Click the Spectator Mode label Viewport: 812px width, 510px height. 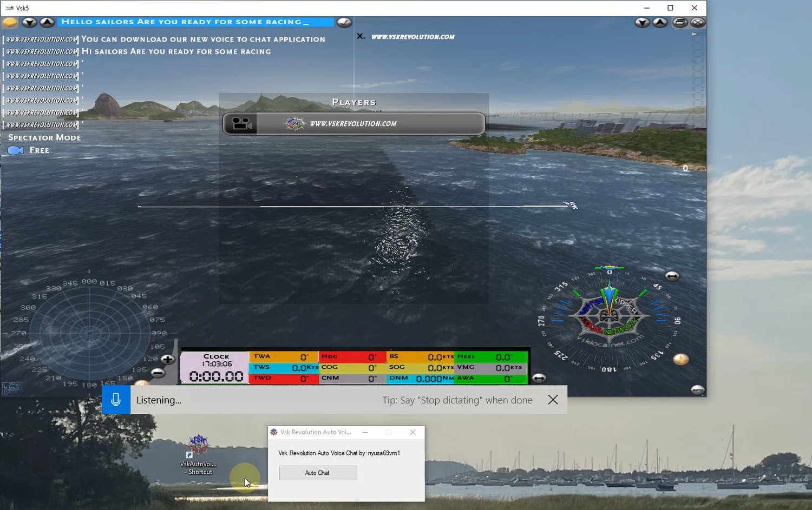[44, 137]
